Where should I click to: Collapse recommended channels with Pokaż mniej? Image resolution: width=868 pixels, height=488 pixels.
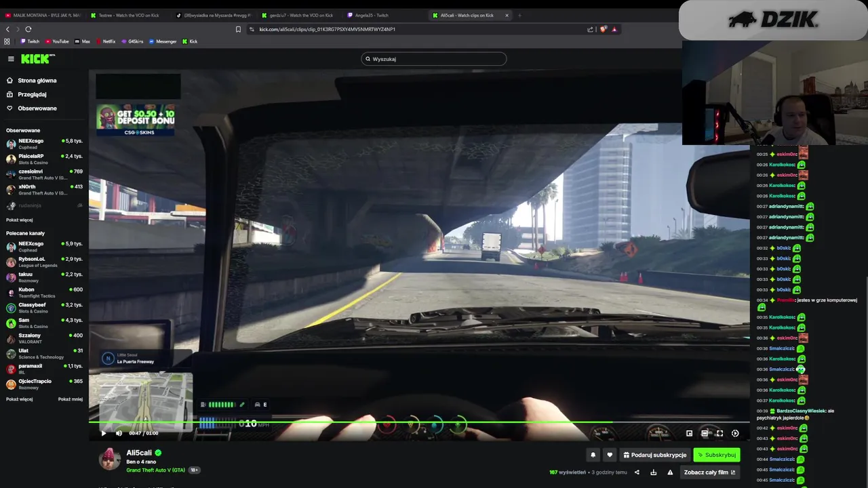coord(71,399)
